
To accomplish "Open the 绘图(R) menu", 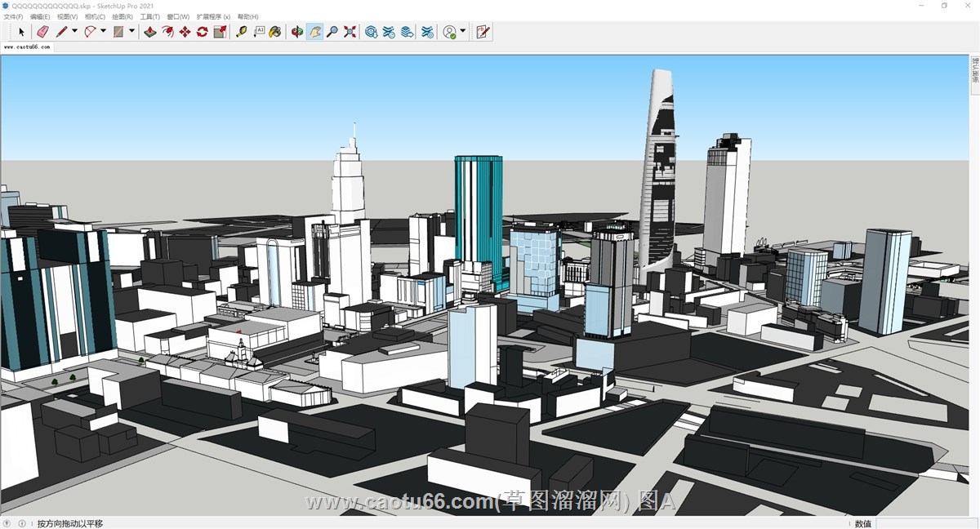I will pyautogui.click(x=122, y=16).
